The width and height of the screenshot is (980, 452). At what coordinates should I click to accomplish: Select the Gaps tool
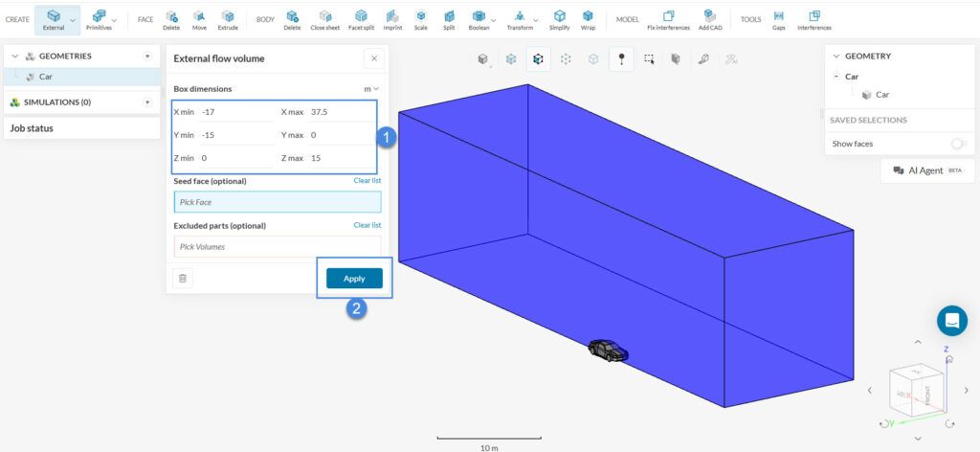(778, 18)
